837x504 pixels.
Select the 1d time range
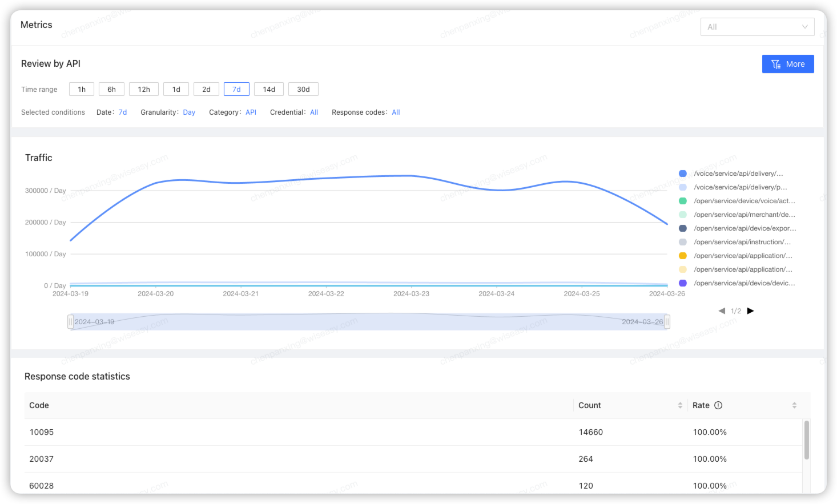coord(176,89)
